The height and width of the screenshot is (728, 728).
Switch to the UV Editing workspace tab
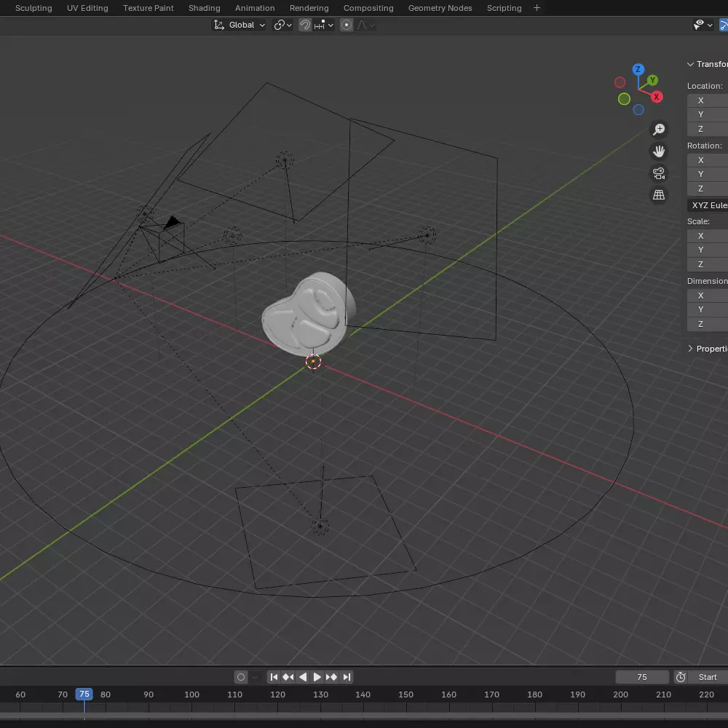click(87, 8)
